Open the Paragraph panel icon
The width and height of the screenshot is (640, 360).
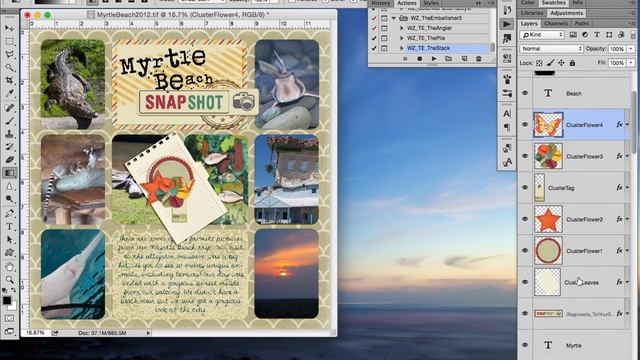pos(507,127)
